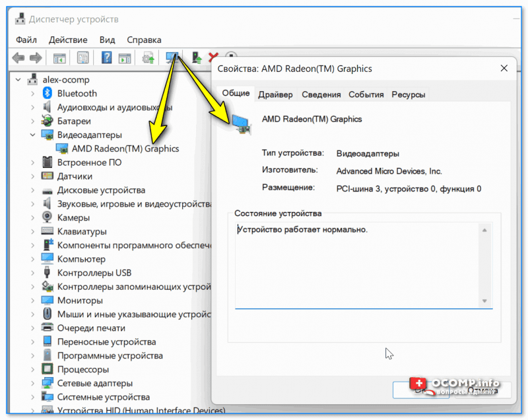This screenshot has width=528, height=420.
Task: Click the enable device toolbar icon
Action: click(x=196, y=58)
